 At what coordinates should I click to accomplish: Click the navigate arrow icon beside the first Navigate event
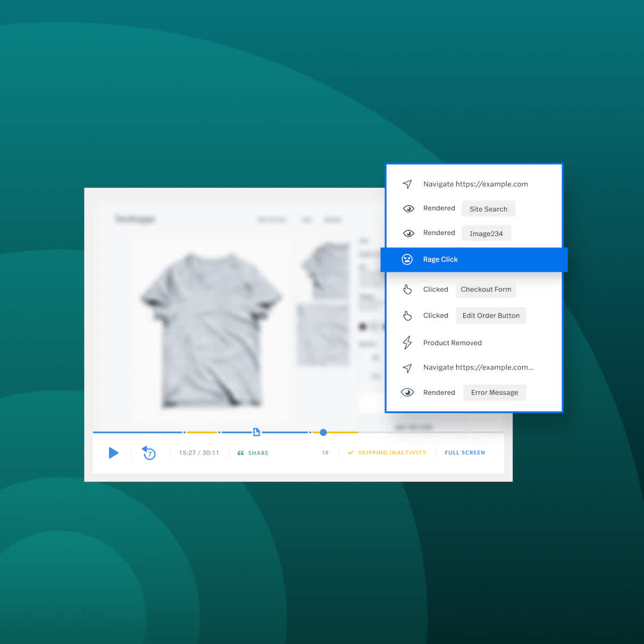408,184
